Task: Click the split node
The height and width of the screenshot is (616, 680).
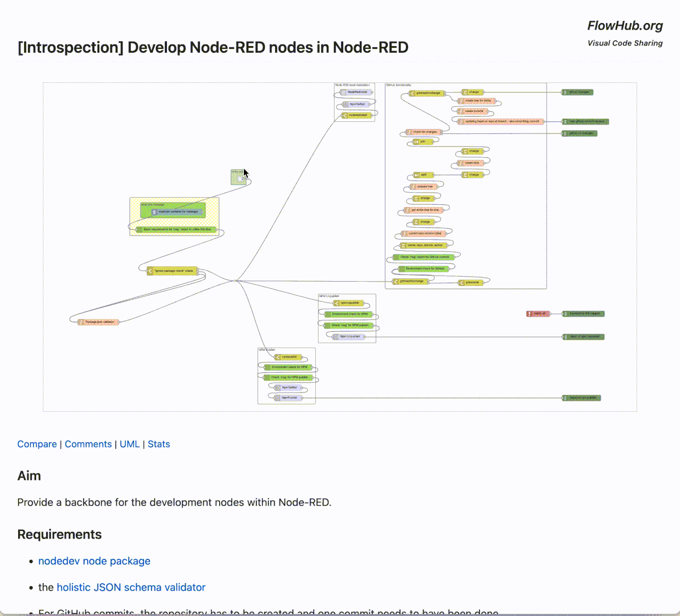Action: (x=423, y=175)
